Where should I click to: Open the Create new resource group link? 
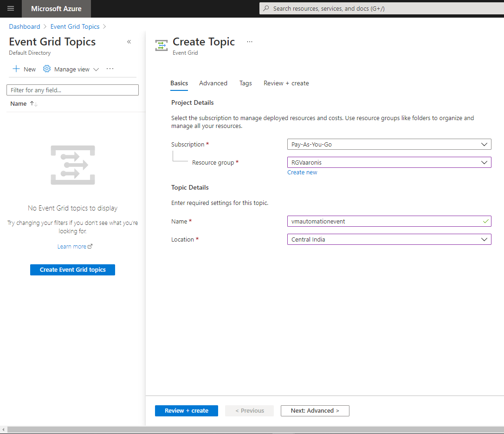302,172
